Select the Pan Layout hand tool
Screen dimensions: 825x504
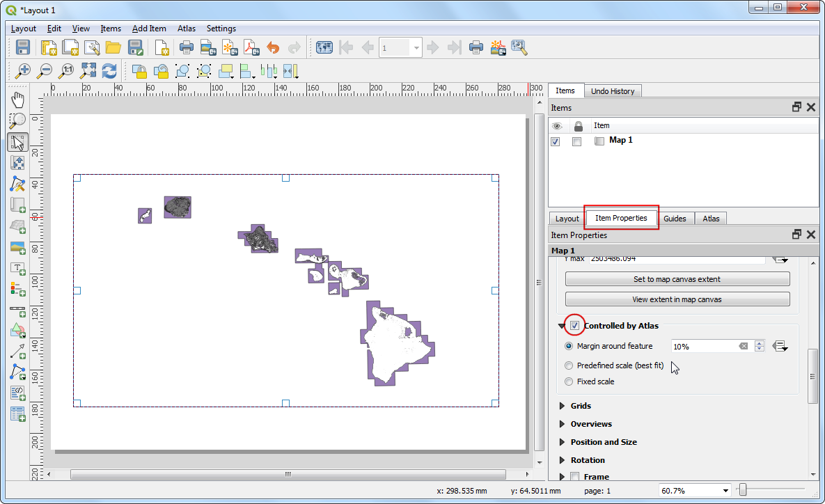point(18,100)
